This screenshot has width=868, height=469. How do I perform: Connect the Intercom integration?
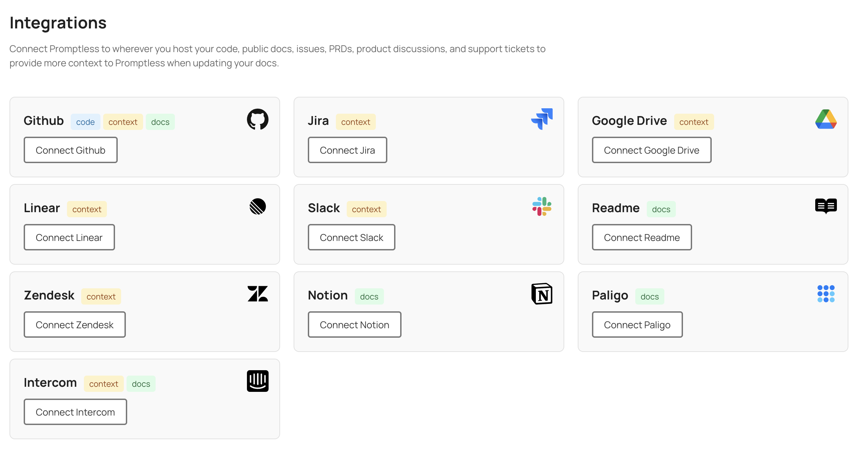click(x=75, y=412)
